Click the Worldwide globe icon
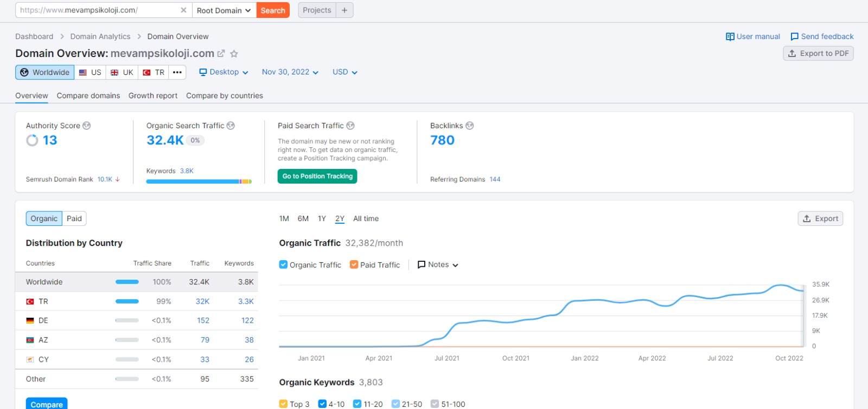Viewport: 868px width, 409px height. [x=24, y=72]
